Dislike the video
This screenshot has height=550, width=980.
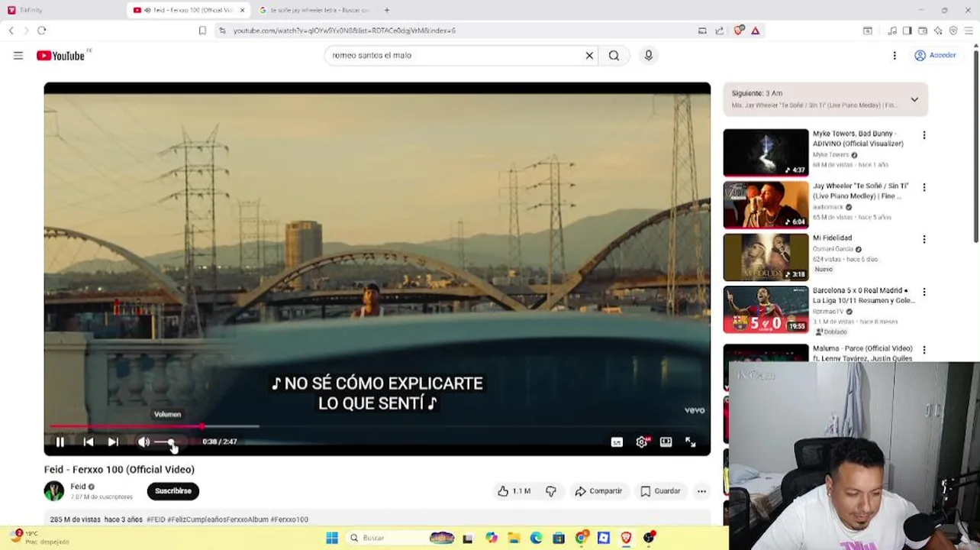pyautogui.click(x=551, y=491)
